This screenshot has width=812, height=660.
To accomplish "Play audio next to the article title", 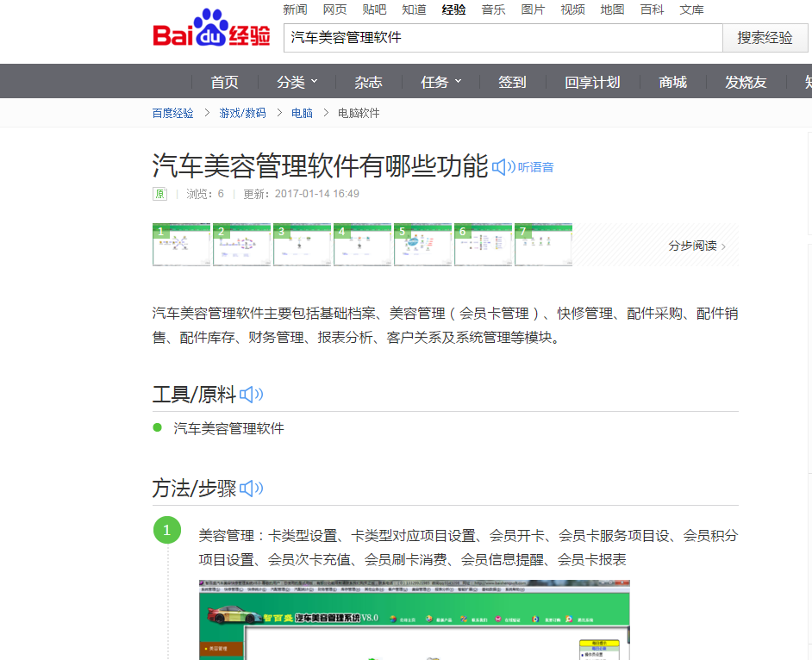I will (x=522, y=167).
